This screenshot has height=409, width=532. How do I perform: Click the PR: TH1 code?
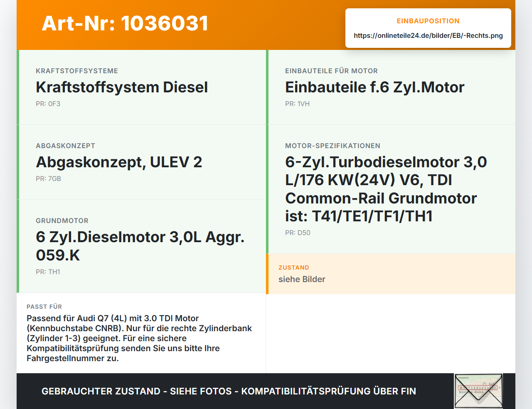(x=48, y=272)
